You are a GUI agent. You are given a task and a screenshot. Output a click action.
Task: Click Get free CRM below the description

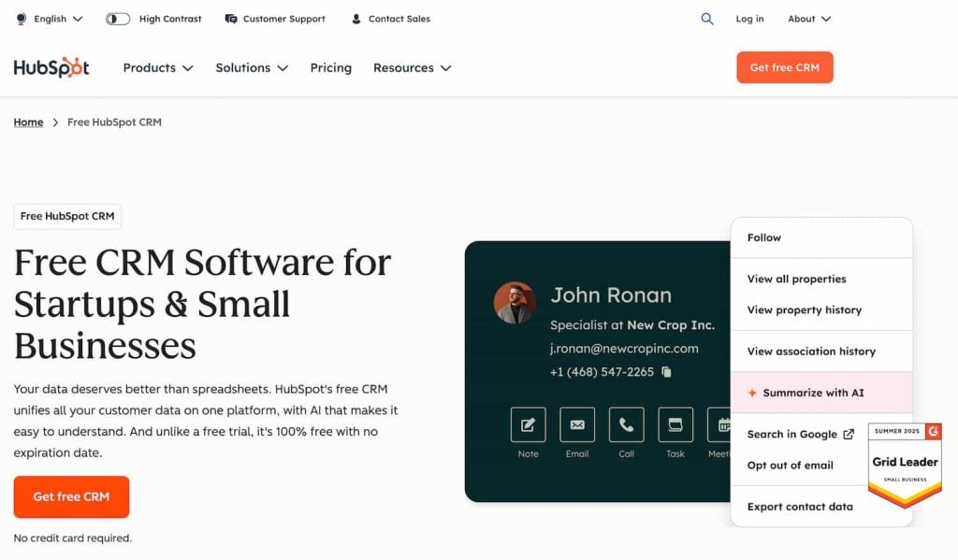pos(71,497)
